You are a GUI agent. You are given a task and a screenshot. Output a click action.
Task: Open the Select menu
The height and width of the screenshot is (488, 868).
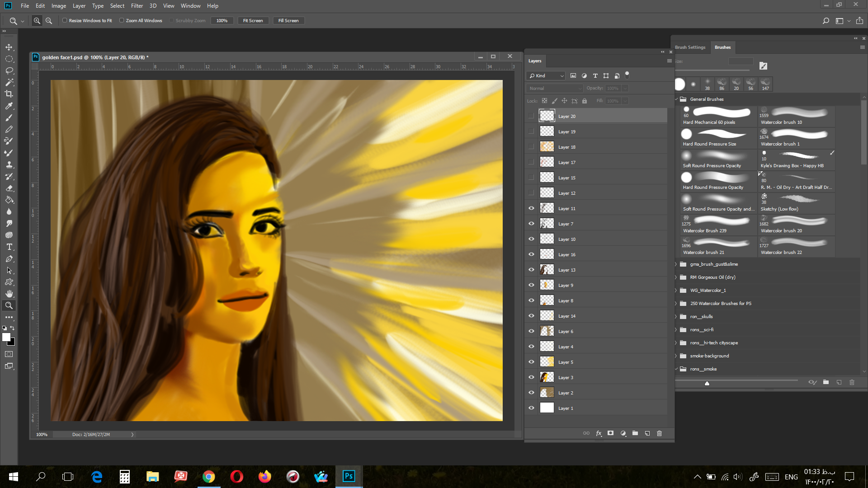coord(117,6)
